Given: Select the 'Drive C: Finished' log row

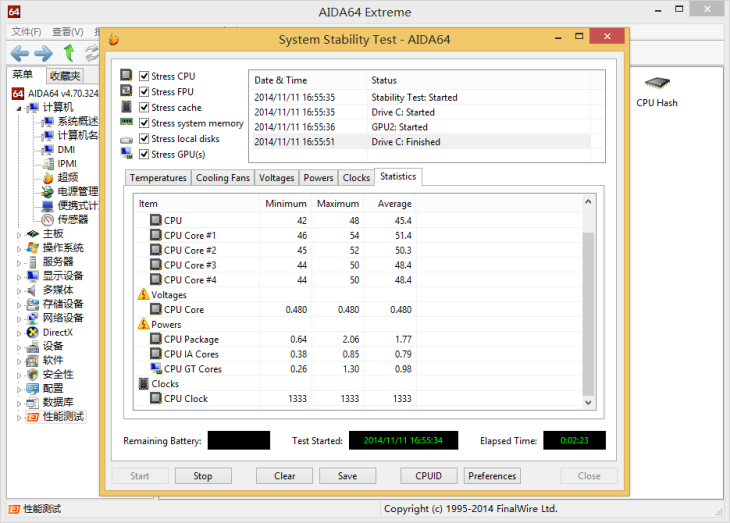Looking at the screenshot, I should pos(421,142).
